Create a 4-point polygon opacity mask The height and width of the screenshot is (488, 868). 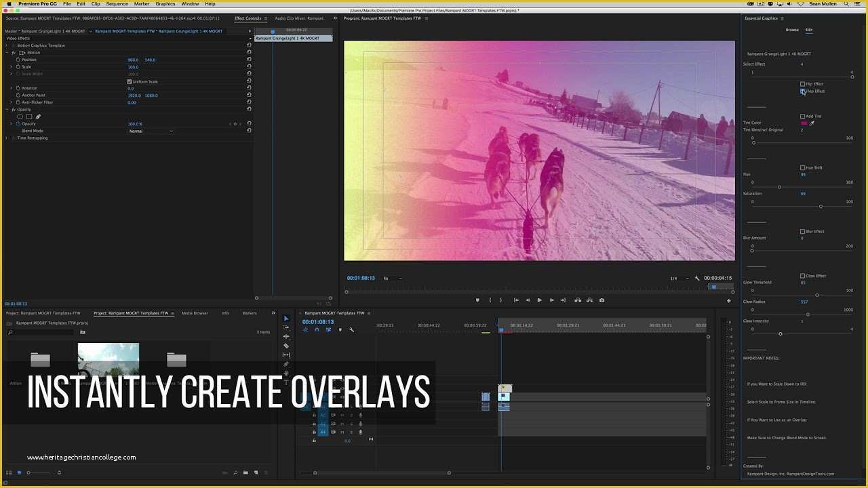(x=28, y=117)
